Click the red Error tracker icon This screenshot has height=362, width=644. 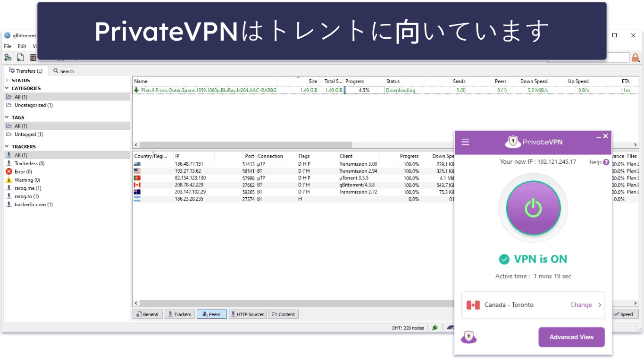9,171
